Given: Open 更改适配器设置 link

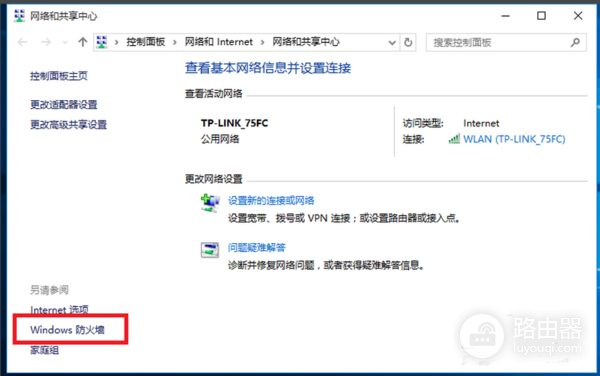Looking at the screenshot, I should coord(64,104).
